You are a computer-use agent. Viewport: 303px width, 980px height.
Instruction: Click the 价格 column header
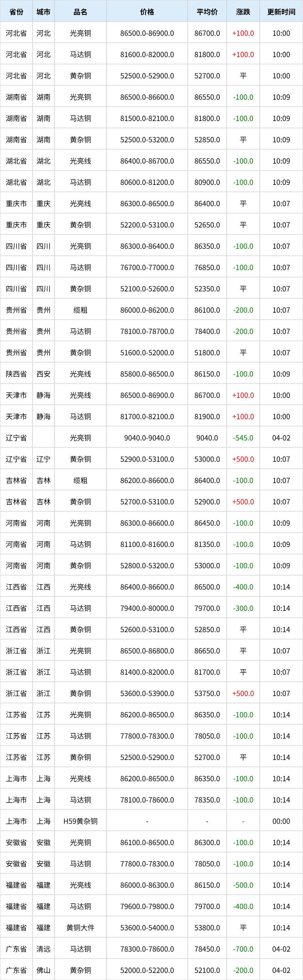coord(147,12)
